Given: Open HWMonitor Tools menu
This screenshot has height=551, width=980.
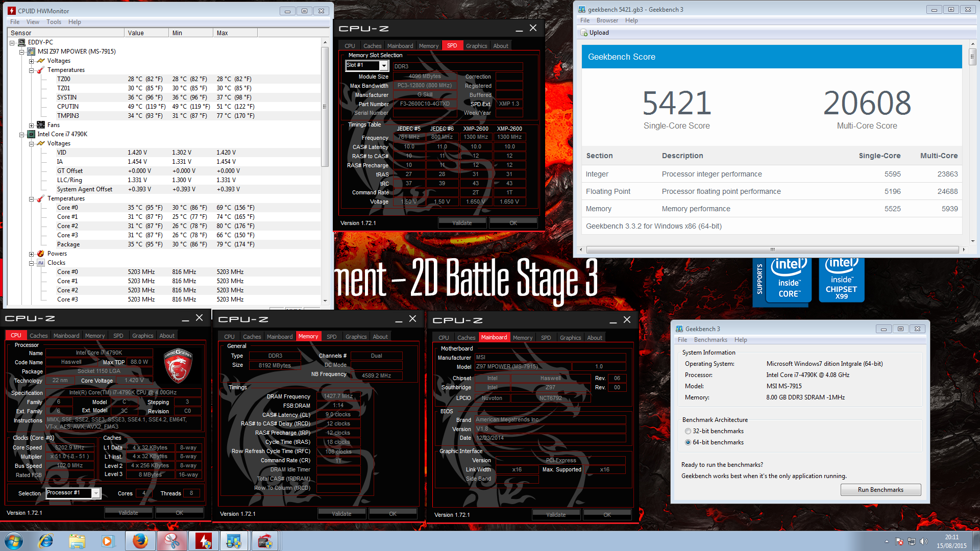Looking at the screenshot, I should click(54, 22).
